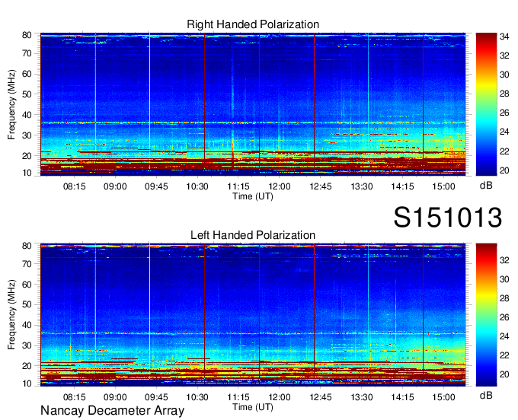The width and height of the screenshot is (518, 420).
Task: Click the 26 value on bottom color scale
Action: [504, 317]
